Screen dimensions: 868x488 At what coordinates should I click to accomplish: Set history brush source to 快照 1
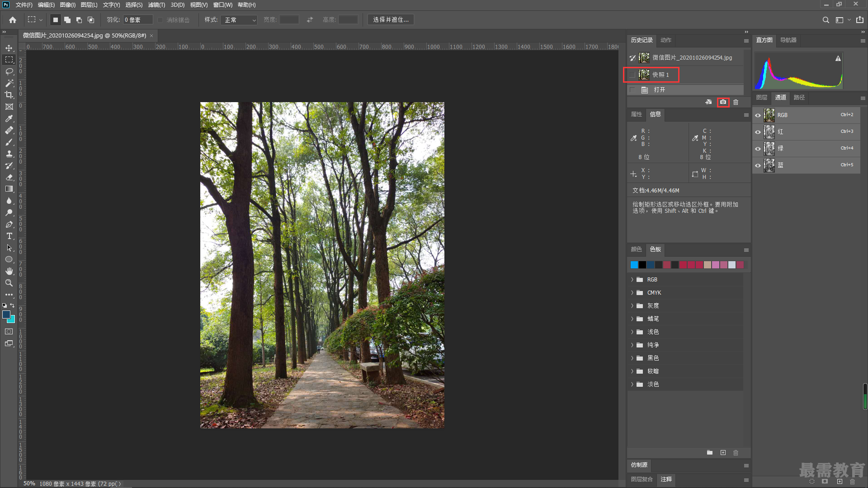[x=632, y=75]
